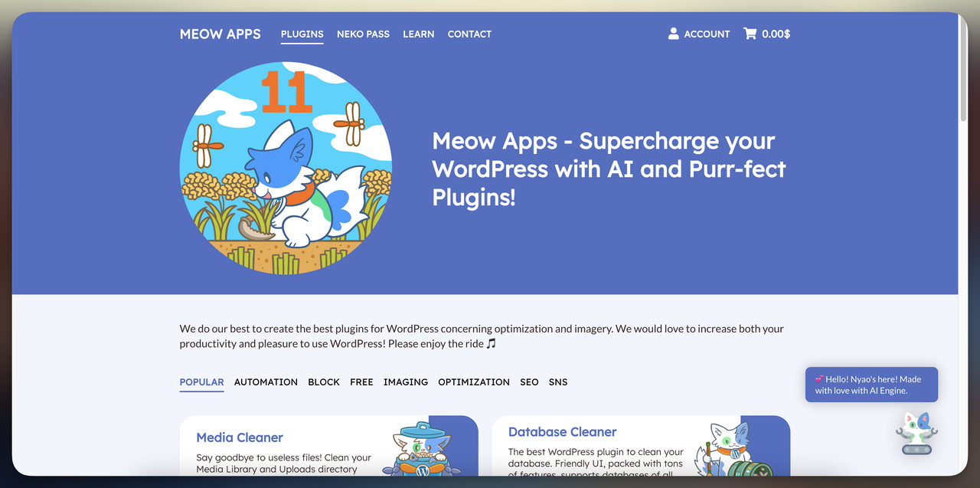
Task: Click the Nyao chatbot greeting bubble
Action: click(x=871, y=385)
